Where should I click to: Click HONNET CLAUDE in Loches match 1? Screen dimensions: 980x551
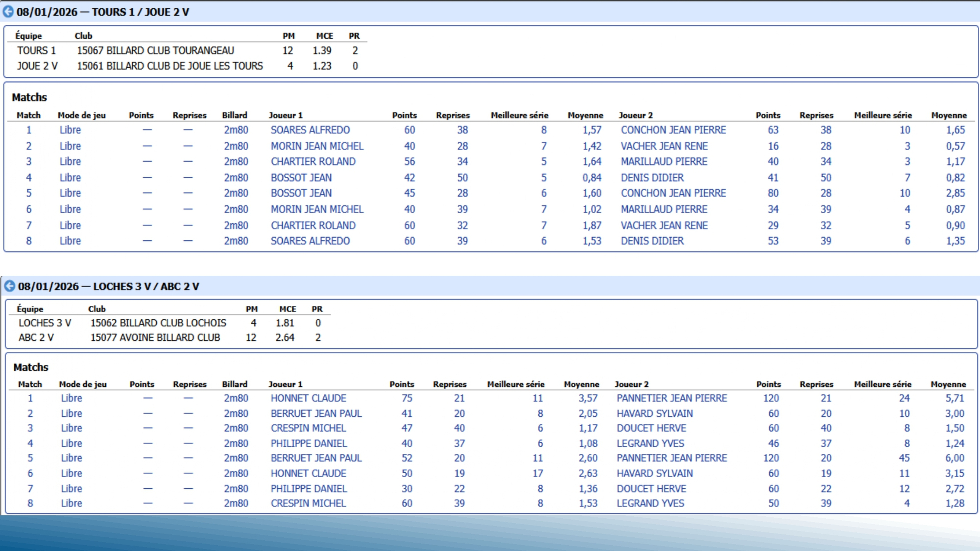(308, 398)
